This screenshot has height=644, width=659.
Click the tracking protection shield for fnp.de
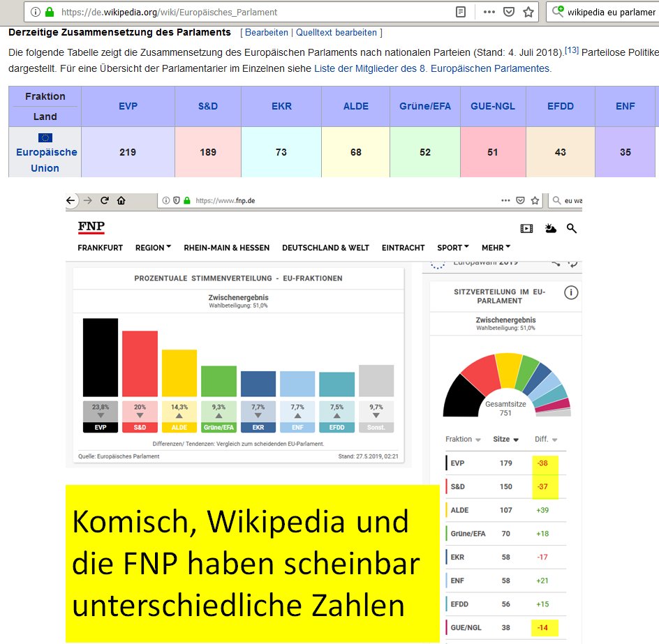[177, 200]
